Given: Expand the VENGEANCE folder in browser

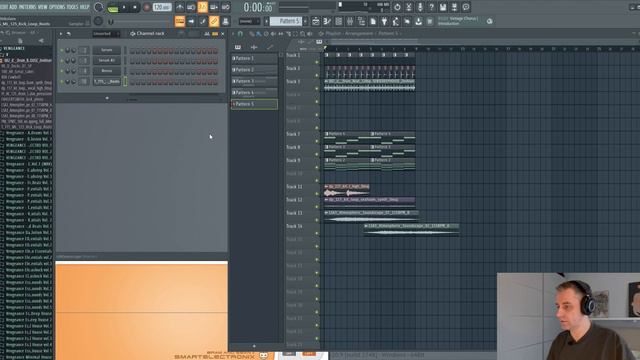Looking at the screenshot, I should (13, 48).
